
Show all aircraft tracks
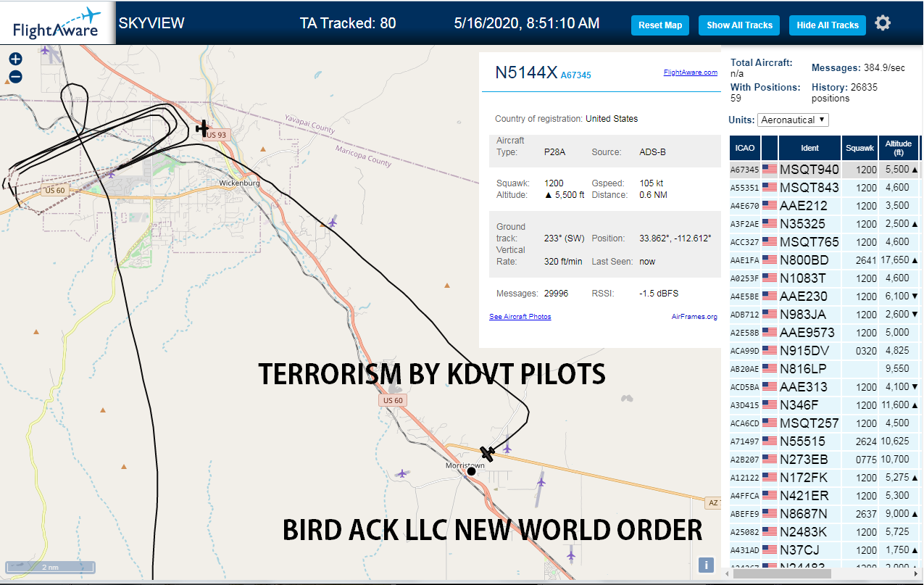tap(739, 25)
